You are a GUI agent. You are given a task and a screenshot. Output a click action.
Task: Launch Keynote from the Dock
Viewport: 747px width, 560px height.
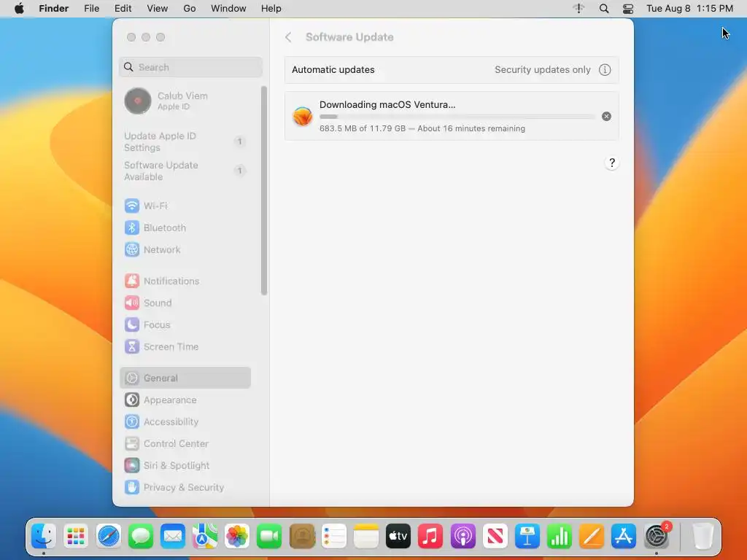(527, 537)
